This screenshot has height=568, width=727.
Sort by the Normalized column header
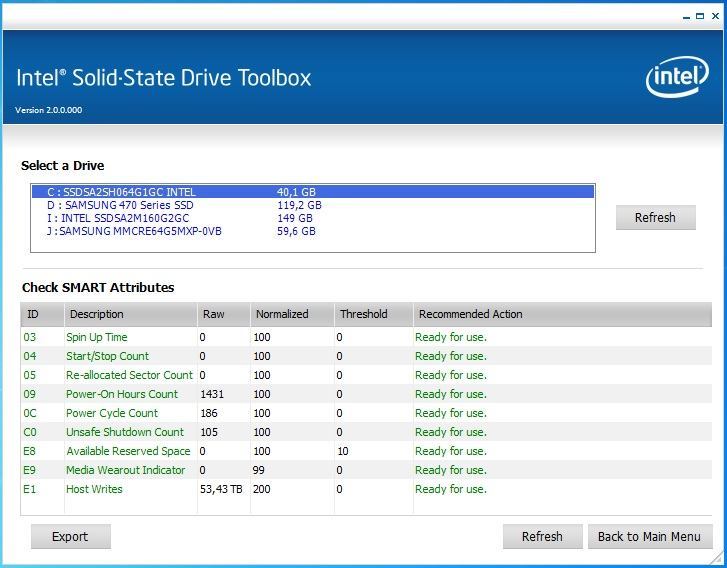(x=292, y=314)
